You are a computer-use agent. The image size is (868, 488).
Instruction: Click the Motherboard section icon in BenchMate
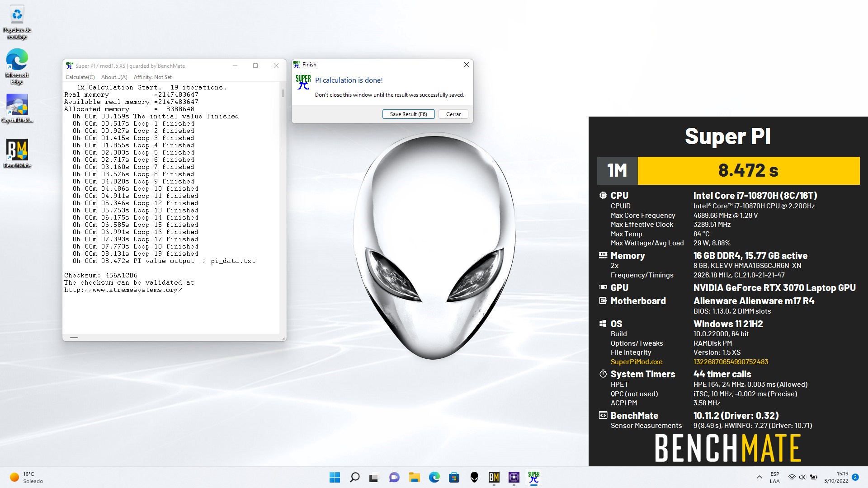tap(603, 300)
